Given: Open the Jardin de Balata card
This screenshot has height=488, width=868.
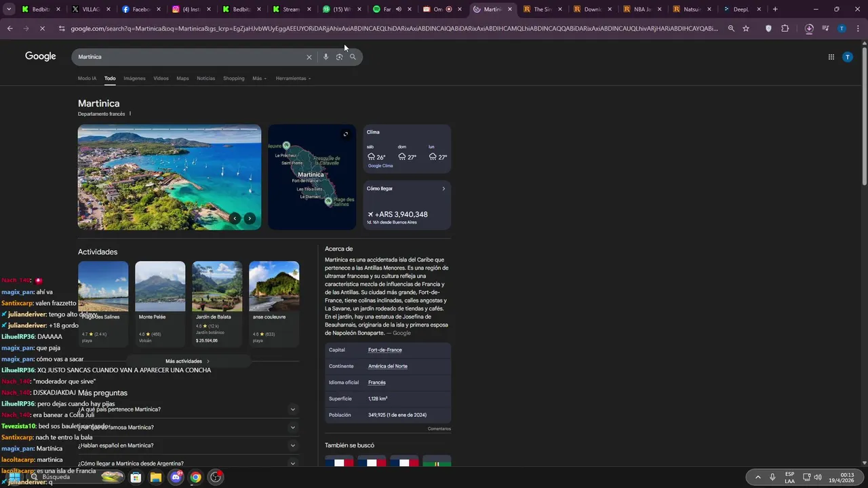Looking at the screenshot, I should [217, 304].
